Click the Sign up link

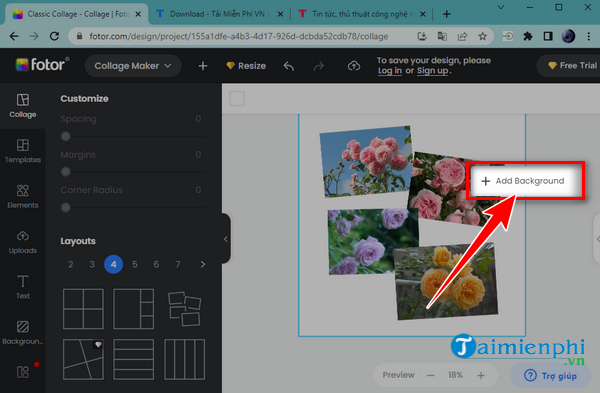[432, 70]
